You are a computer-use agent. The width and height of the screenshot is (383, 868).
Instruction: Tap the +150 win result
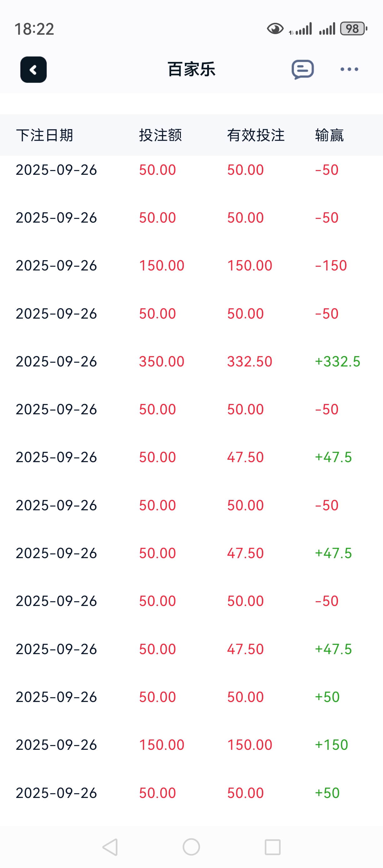pos(331,745)
